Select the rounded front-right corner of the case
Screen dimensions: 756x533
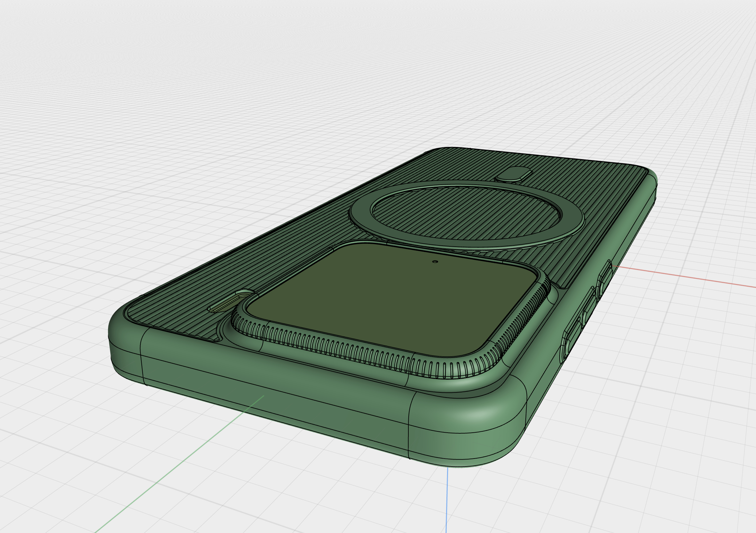click(x=468, y=424)
